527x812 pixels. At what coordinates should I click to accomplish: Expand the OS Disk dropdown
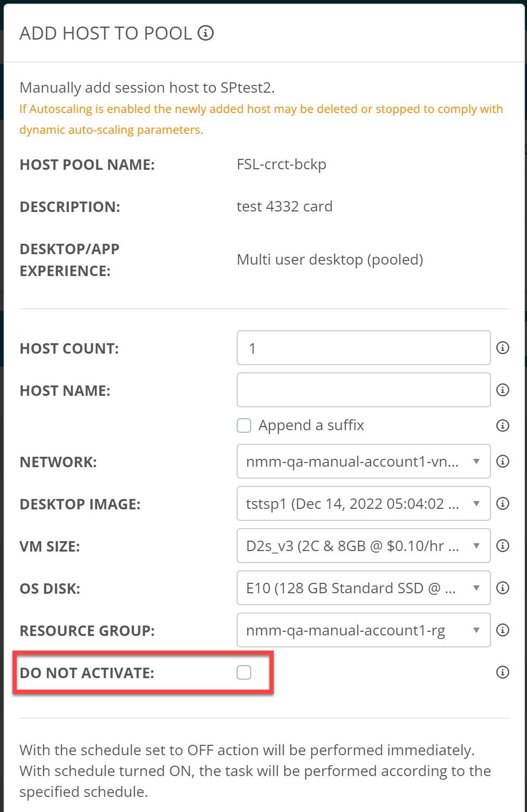click(x=363, y=588)
